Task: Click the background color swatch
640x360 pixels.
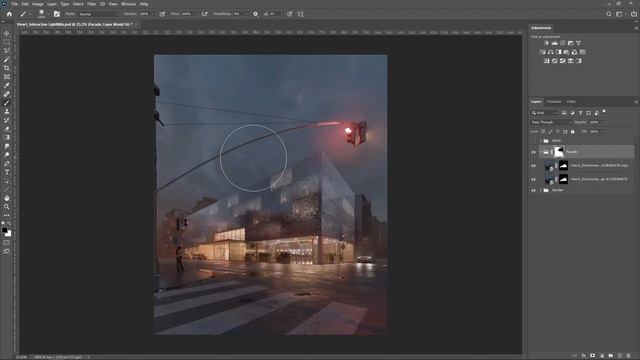Action: click(x=9, y=234)
